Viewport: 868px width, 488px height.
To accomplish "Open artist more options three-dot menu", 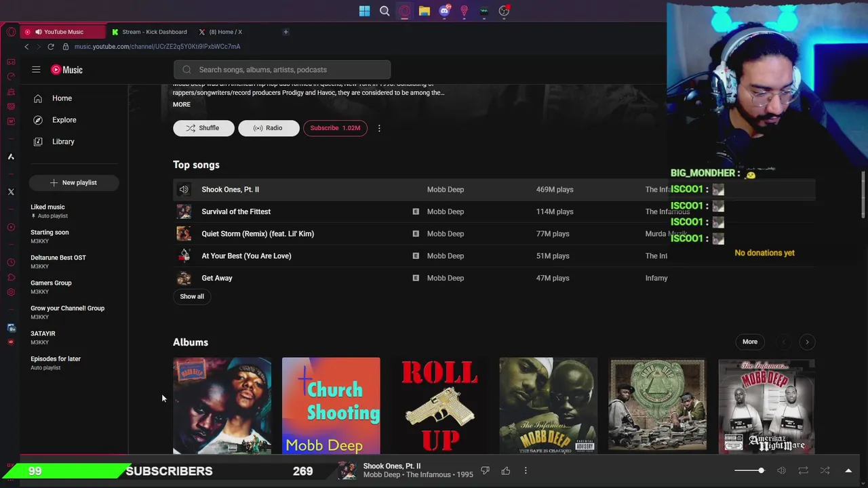I will pyautogui.click(x=379, y=128).
